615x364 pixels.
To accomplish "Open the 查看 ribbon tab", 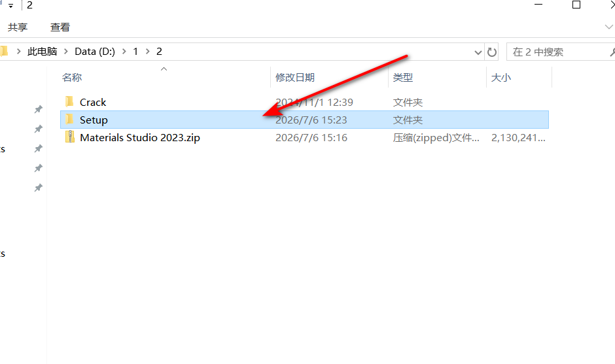I will [60, 27].
